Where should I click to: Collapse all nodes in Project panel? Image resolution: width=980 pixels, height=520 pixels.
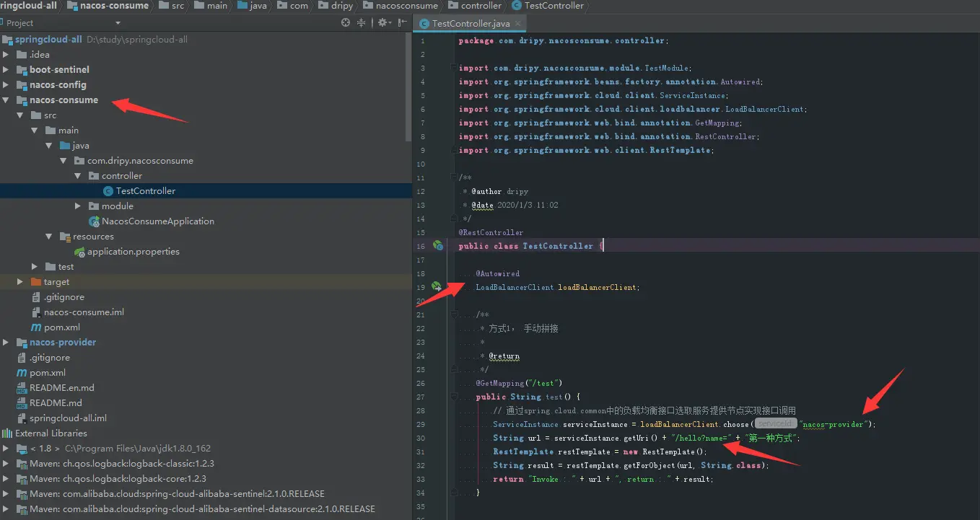(x=362, y=23)
